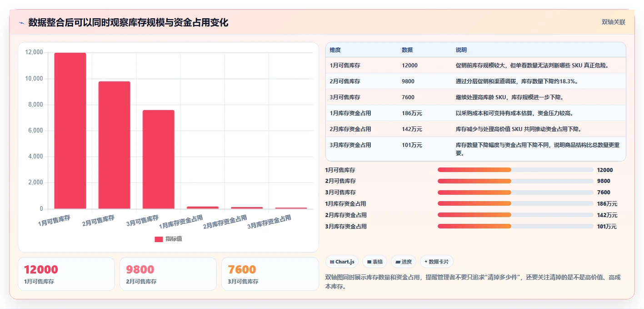Click the 1月库存资金占用 bar in the chart
Image resolution: width=644 pixels, height=309 pixels.
point(202,208)
